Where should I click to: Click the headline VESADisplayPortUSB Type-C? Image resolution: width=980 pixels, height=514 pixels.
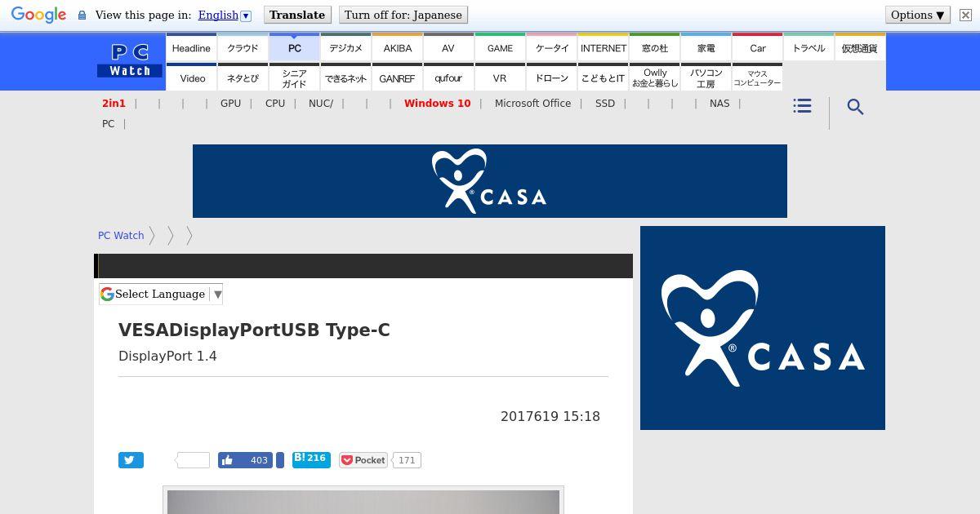(254, 330)
